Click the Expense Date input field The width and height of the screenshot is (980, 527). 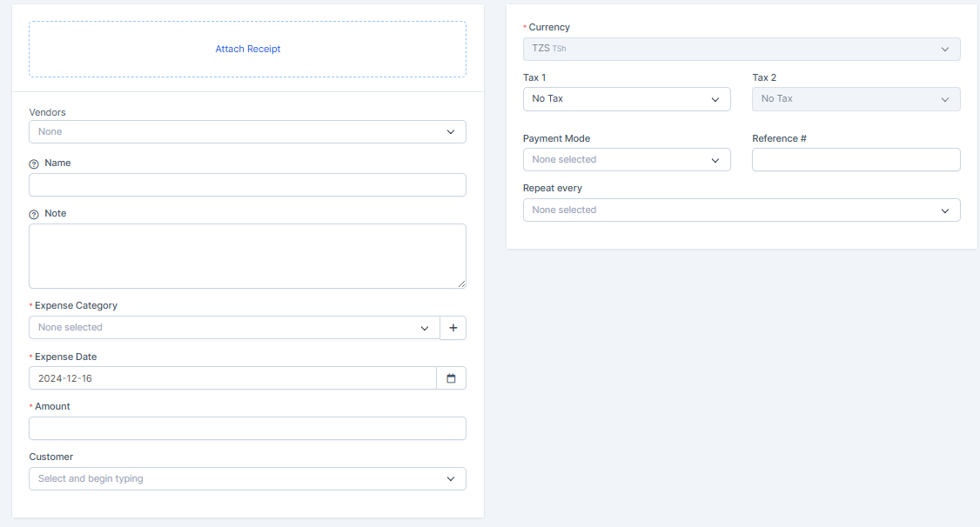[x=232, y=378]
